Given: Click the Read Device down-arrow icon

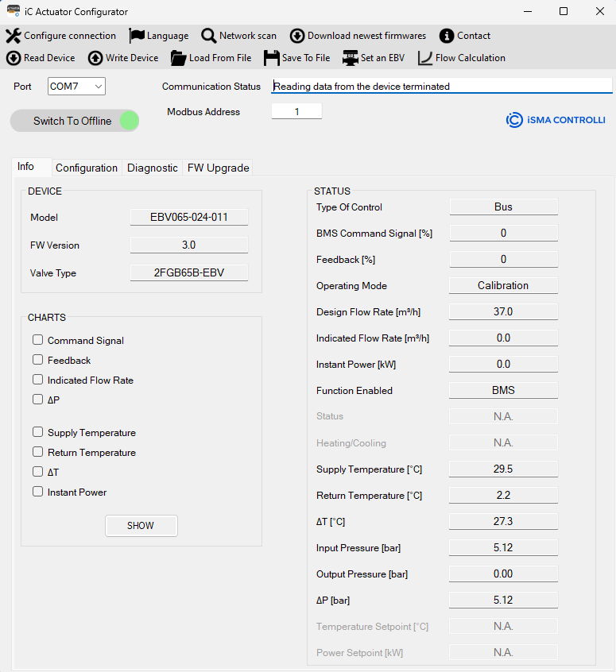Looking at the screenshot, I should [14, 58].
